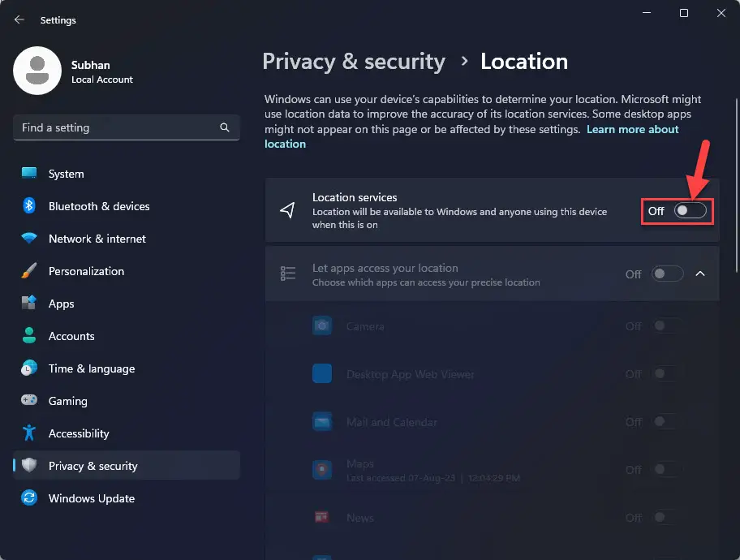The image size is (740, 560).
Task: Open Windows Update settings
Action: 127,498
